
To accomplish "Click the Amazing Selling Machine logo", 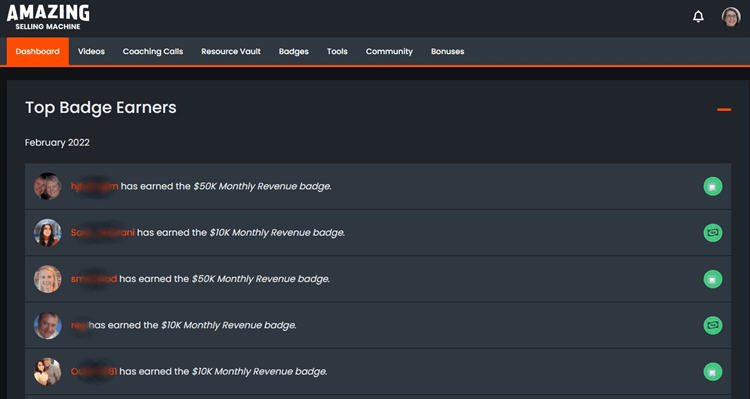I will pos(48,17).
